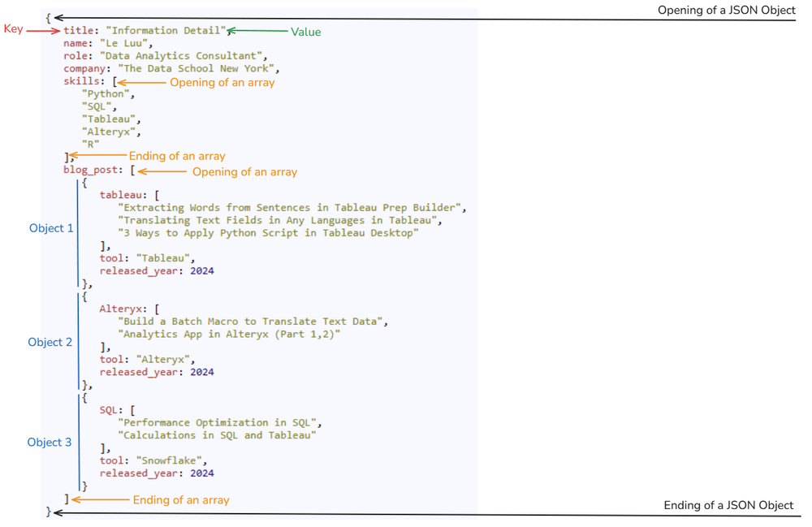Screen dimensions: 812x527
Task: Click released_year value 2024 in Object 2
Action: coord(202,372)
